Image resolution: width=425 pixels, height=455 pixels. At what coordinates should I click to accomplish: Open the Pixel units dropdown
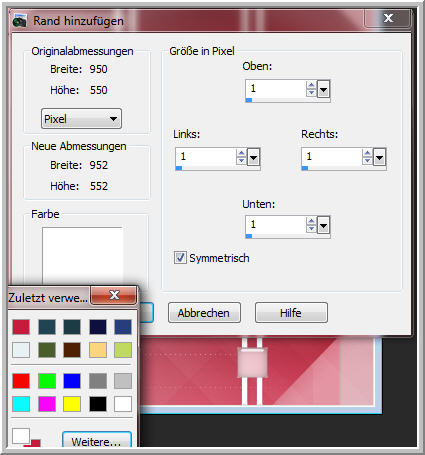(x=81, y=119)
